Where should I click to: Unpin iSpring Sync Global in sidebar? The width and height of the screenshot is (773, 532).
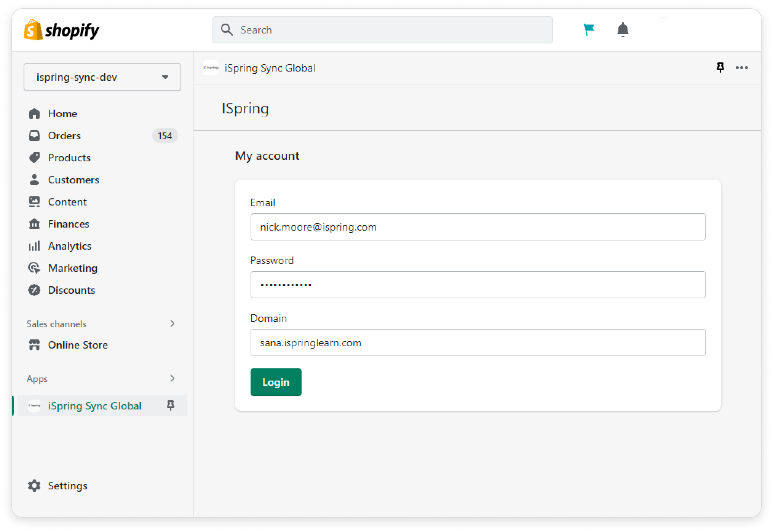click(x=171, y=406)
